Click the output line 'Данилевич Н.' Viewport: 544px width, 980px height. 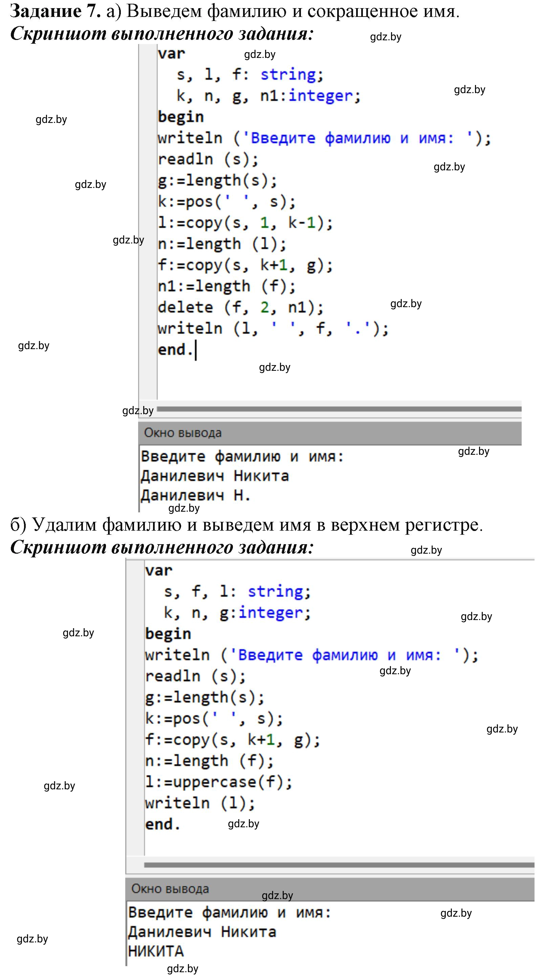tap(196, 496)
